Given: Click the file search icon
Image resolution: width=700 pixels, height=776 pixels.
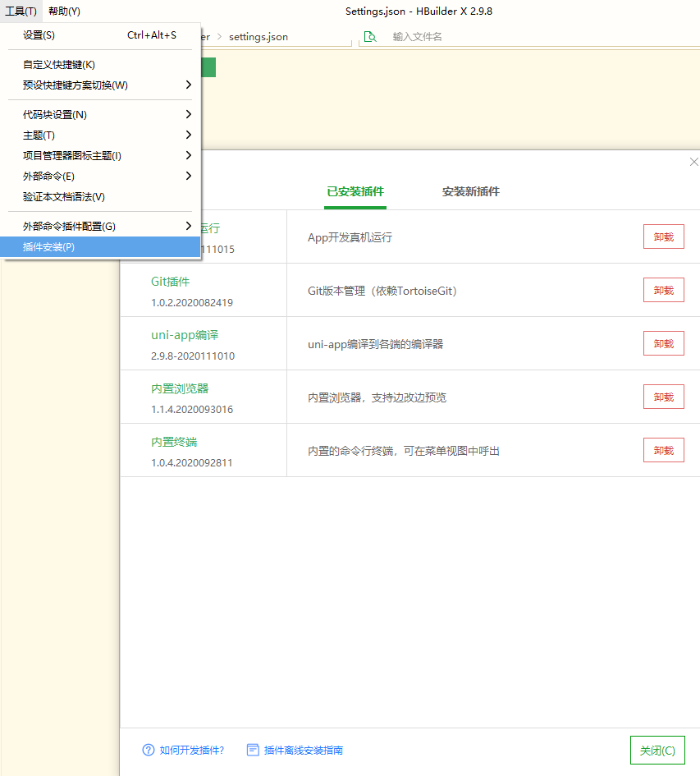Looking at the screenshot, I should 370,37.
